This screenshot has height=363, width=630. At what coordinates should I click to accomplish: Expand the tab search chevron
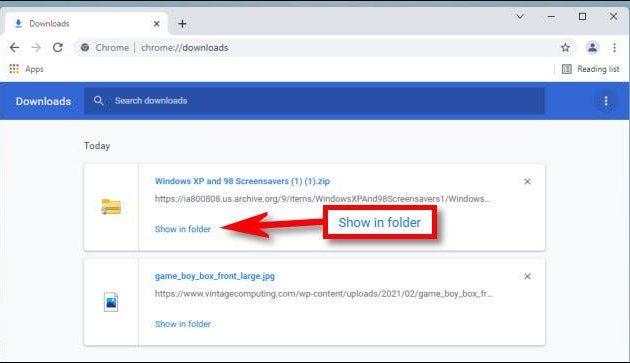pyautogui.click(x=520, y=16)
